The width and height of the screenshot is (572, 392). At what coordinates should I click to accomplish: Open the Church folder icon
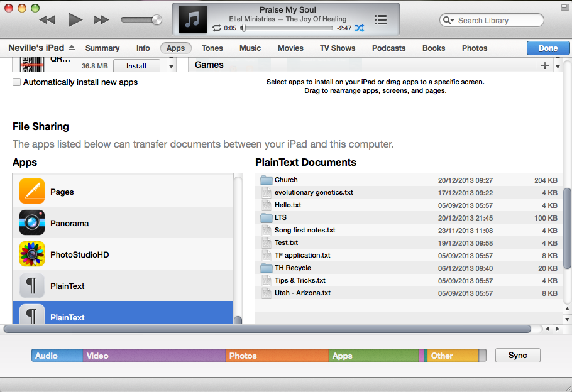267,180
